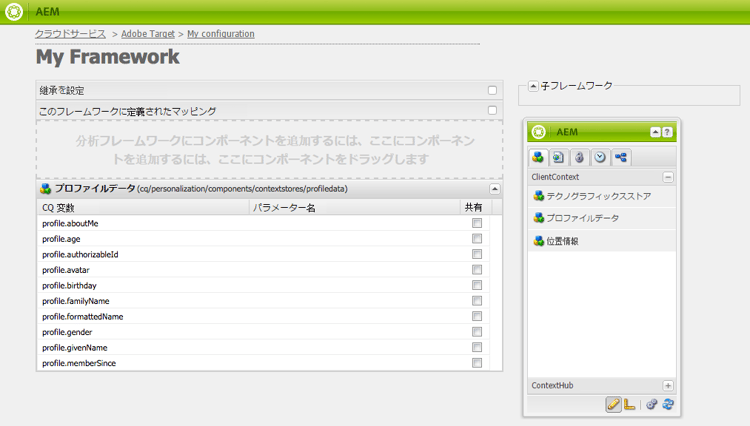Click the 共有 column header
This screenshot has height=426, width=750.
pyautogui.click(x=475, y=208)
